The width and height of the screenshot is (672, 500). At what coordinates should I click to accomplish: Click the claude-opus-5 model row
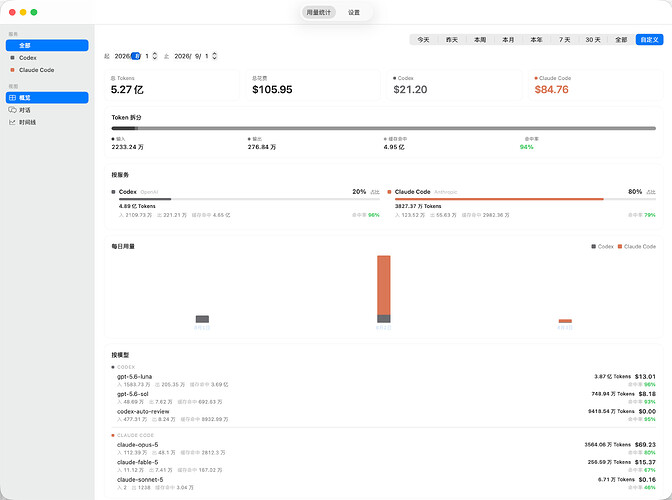(384, 449)
